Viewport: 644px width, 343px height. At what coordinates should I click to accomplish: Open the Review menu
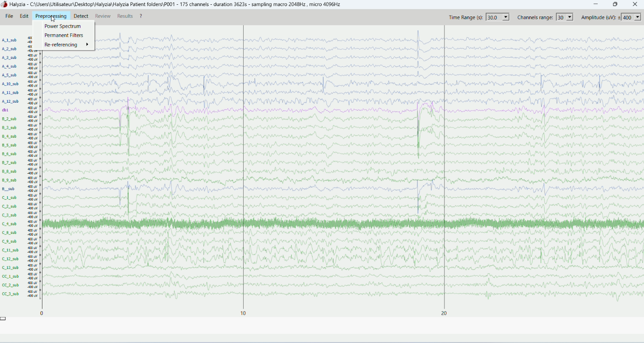click(103, 16)
